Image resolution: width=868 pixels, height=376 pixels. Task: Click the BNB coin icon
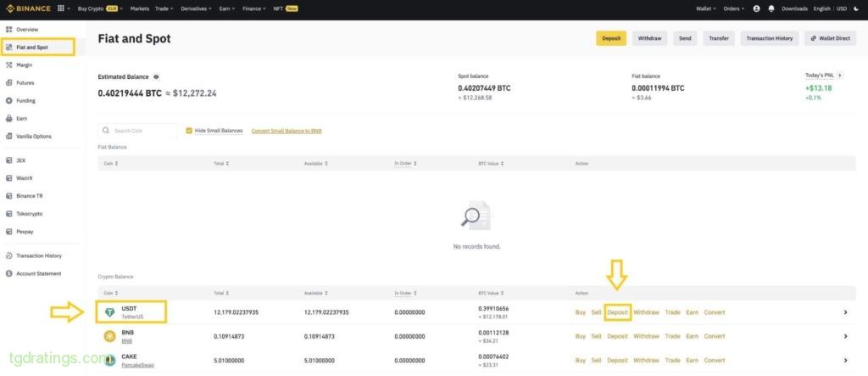coord(109,337)
